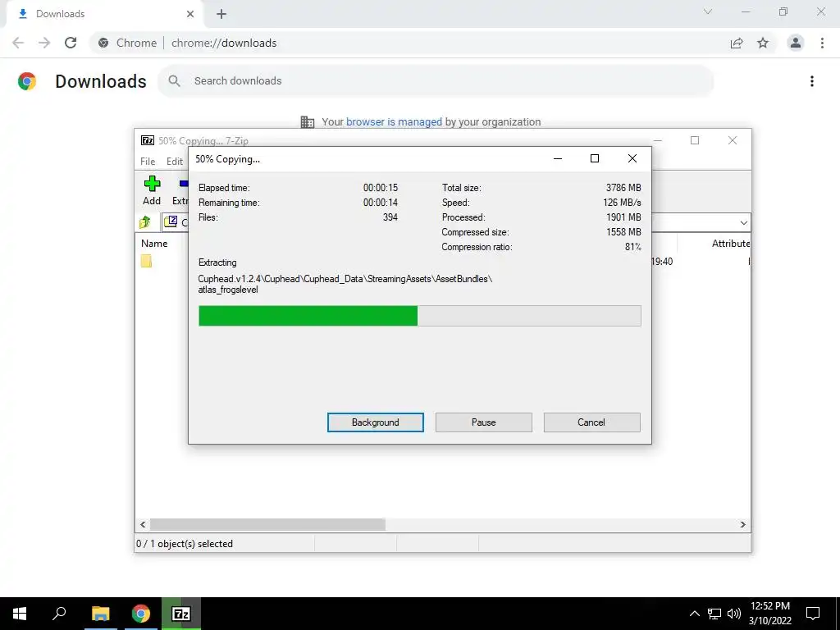This screenshot has width=840, height=630.
Task: Open tab search chevron in Chrome
Action: 708,11
